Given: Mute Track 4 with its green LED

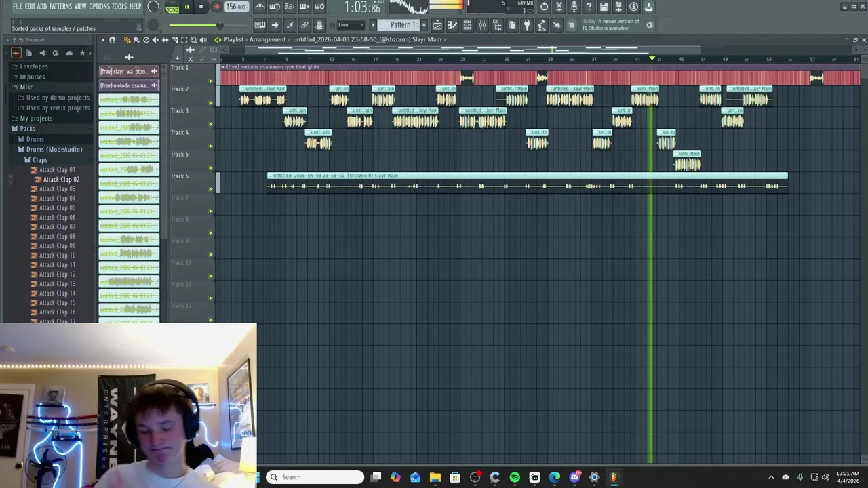Looking at the screenshot, I should point(210,146).
